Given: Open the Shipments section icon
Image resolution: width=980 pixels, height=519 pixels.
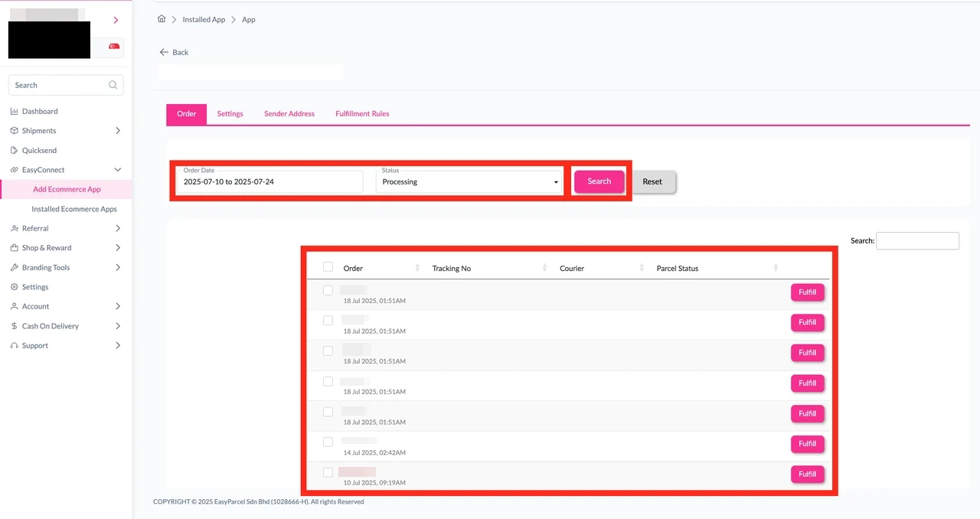Looking at the screenshot, I should [x=16, y=130].
